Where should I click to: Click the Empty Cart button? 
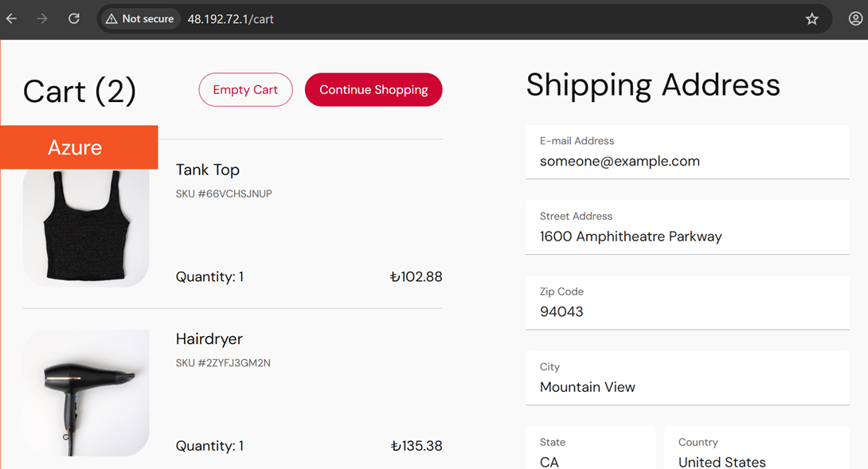point(246,90)
